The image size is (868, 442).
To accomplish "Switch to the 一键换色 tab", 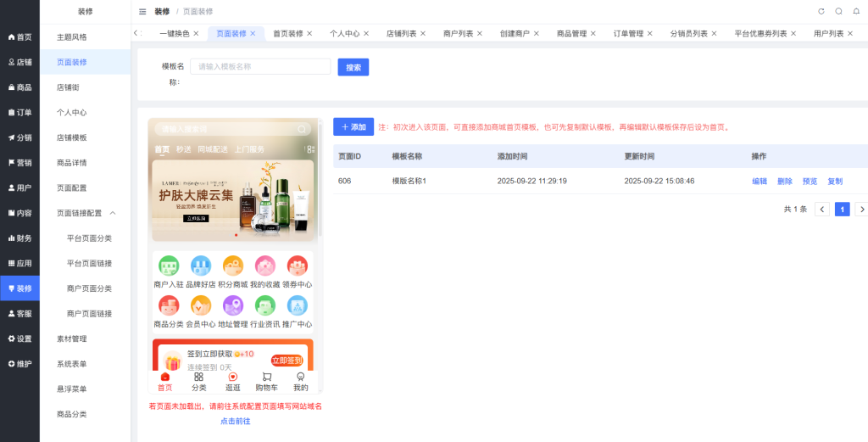I will point(175,33).
